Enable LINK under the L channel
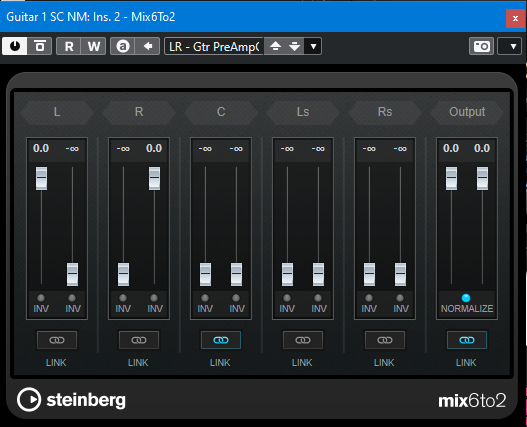Image resolution: width=527 pixels, height=427 pixels. coord(57,340)
